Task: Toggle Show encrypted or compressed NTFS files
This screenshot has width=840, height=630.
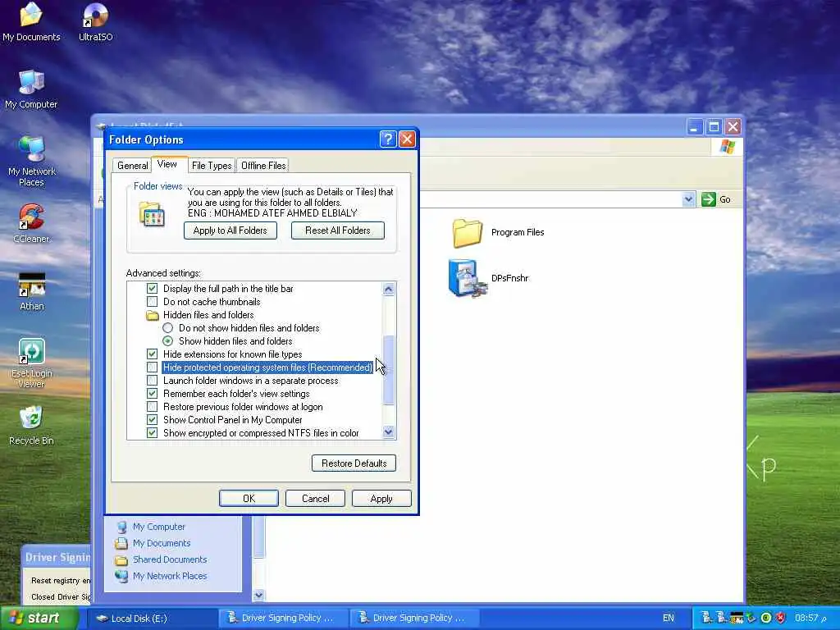Action: [152, 433]
